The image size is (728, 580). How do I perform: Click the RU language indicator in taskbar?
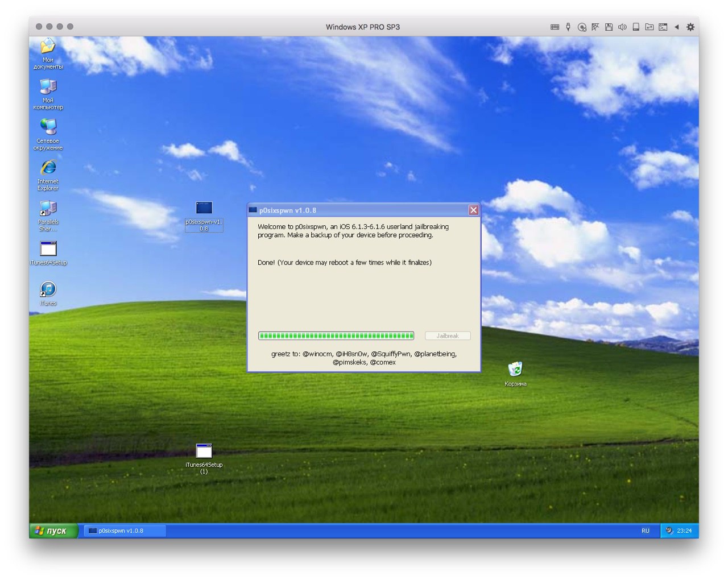pos(646,531)
